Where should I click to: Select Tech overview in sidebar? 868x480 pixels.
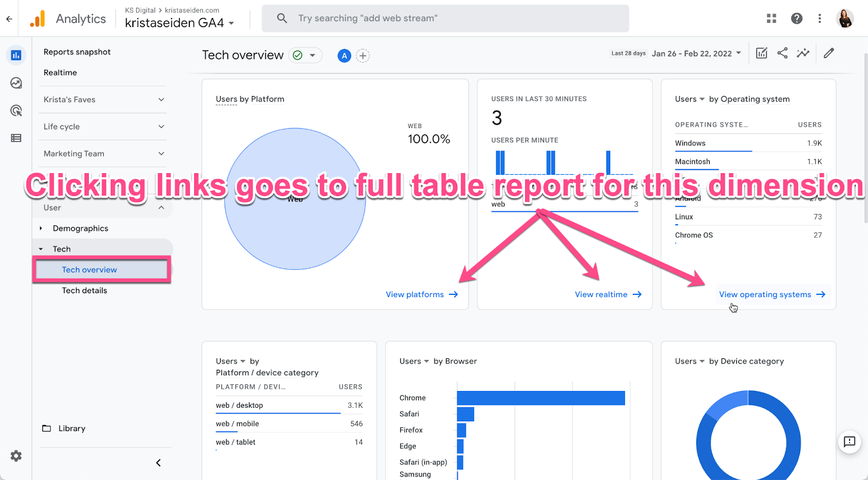(102, 269)
